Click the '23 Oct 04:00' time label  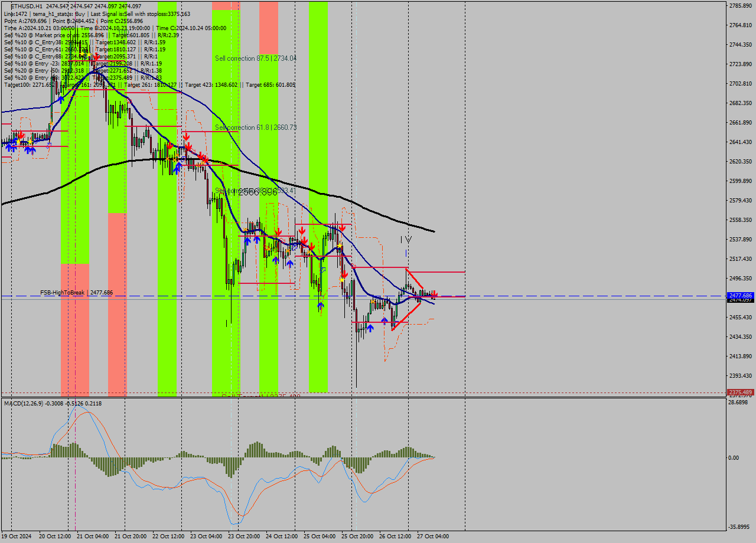(x=206, y=537)
